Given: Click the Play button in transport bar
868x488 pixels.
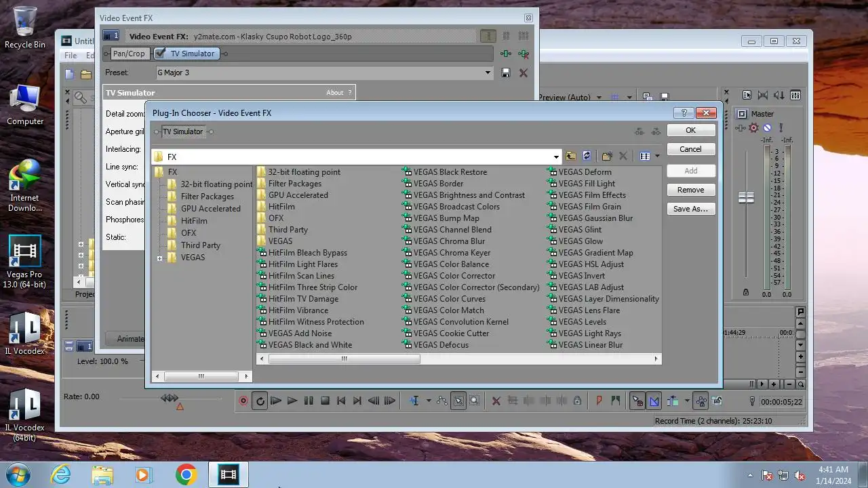Looking at the screenshot, I should pos(292,401).
